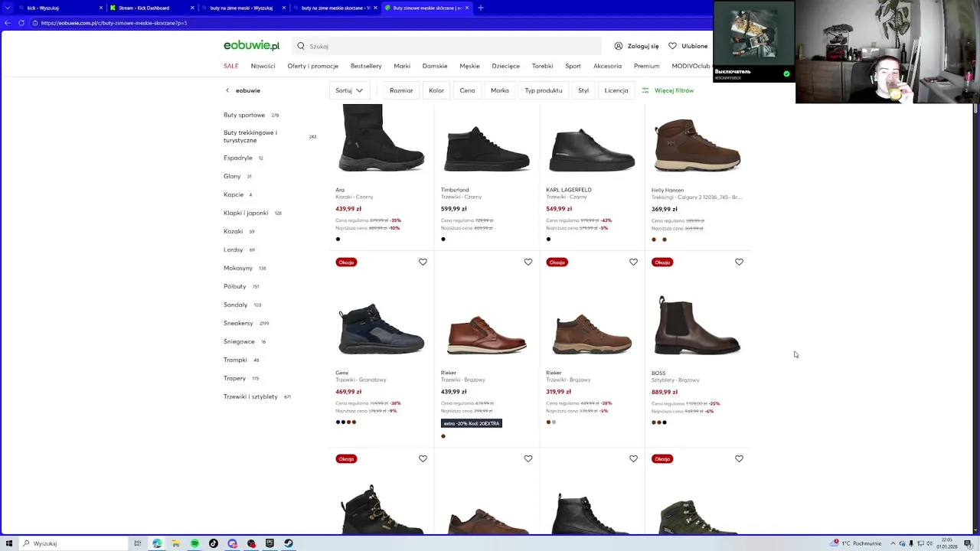Select Trzewiki i sztyblety category

(x=250, y=396)
